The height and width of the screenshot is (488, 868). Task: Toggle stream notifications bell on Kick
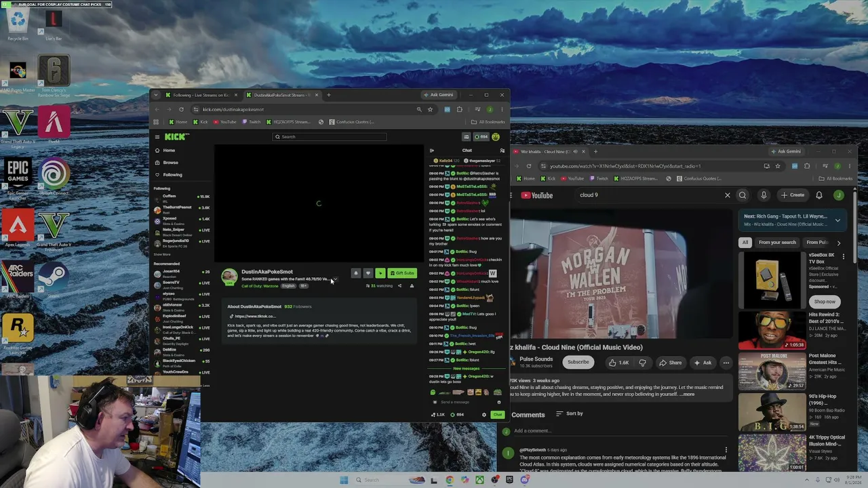(356, 273)
